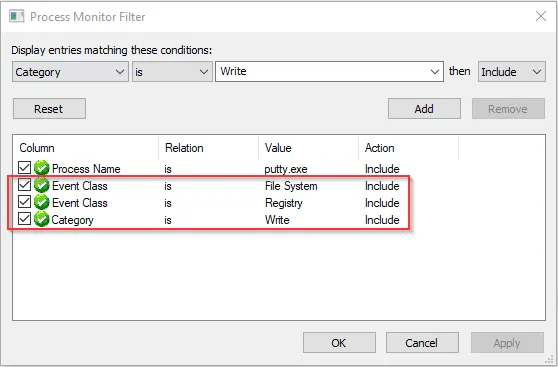Click Include action in Registry row
The image size is (558, 367).
coord(382,203)
